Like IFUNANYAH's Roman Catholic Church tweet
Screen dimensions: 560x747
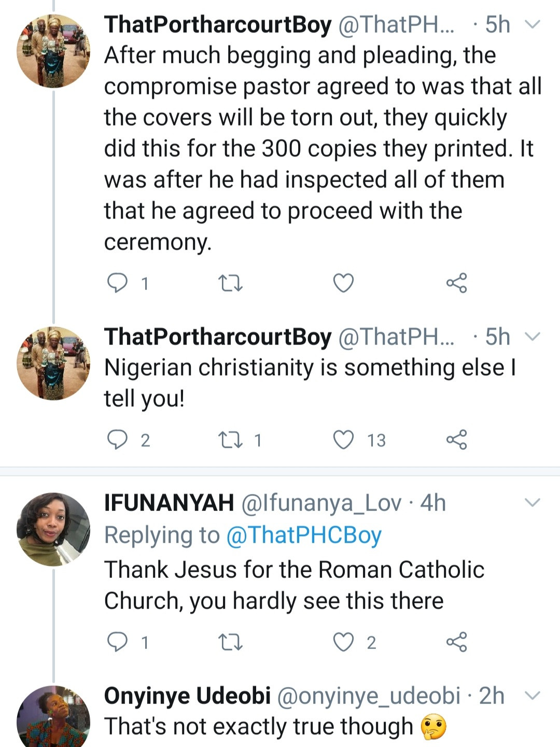[x=343, y=642]
